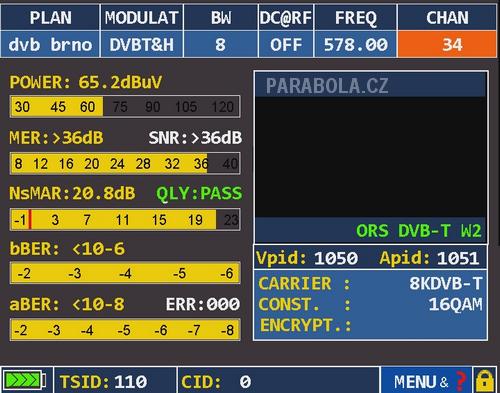500x393 pixels.
Task: Click the NsMAR noise margin bar
Action: click(x=125, y=220)
